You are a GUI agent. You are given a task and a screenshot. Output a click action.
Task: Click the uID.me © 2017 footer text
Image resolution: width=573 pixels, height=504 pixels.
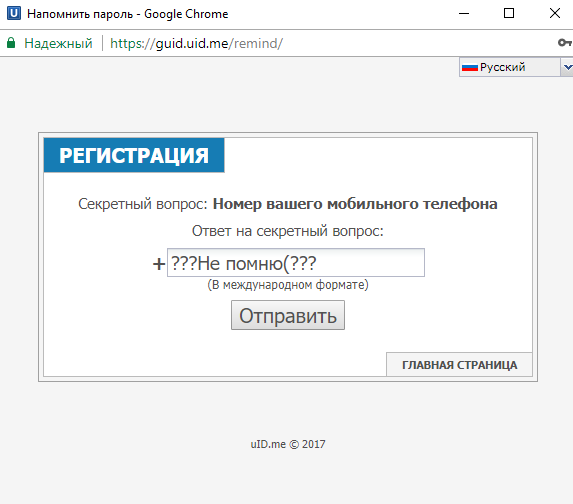point(288,444)
